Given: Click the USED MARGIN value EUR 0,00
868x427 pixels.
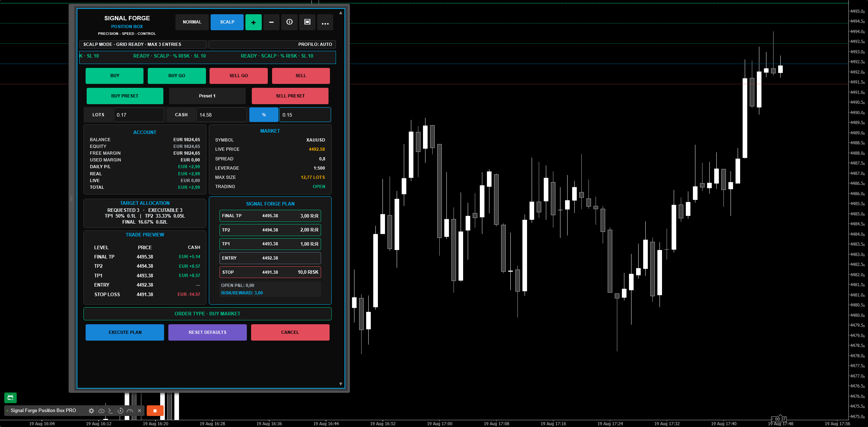Looking at the screenshot, I should (x=190, y=160).
